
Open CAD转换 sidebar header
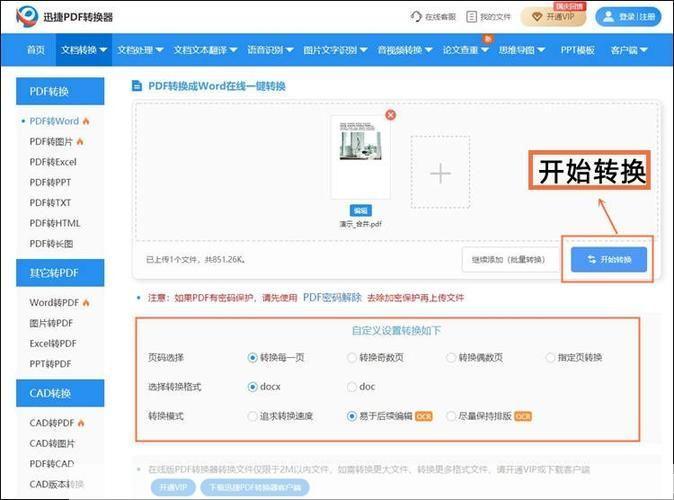60,393
